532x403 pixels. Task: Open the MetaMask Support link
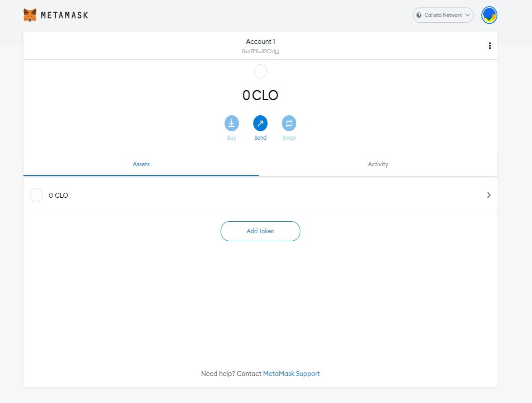pos(291,374)
